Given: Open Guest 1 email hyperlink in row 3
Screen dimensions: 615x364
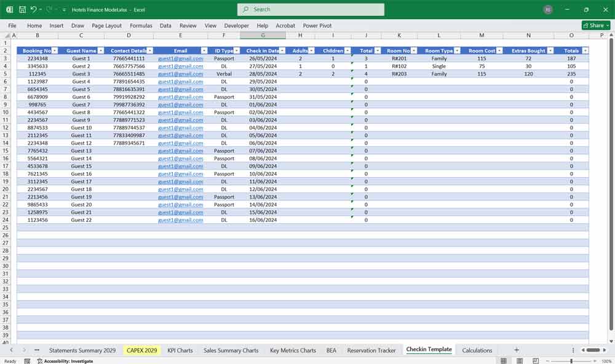Looking at the screenshot, I should click(180, 58).
